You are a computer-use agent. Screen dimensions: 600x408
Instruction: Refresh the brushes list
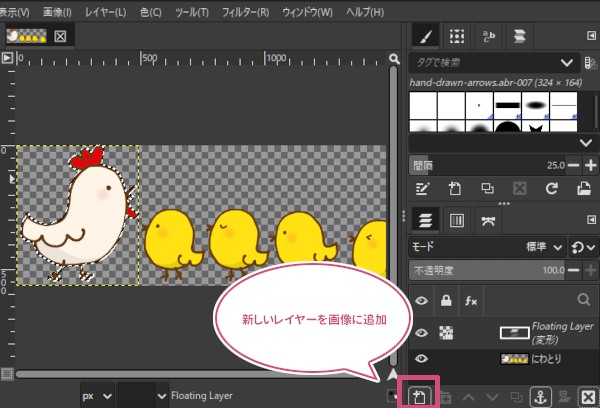[551, 188]
